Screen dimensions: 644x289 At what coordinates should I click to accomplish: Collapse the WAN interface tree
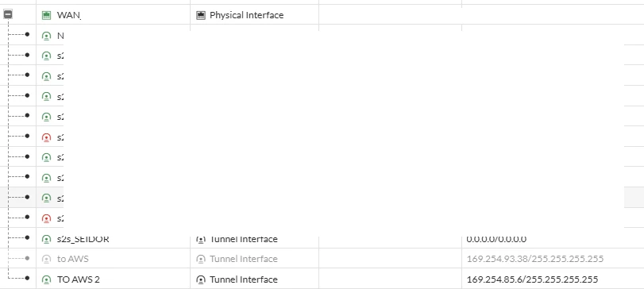coord(8,14)
